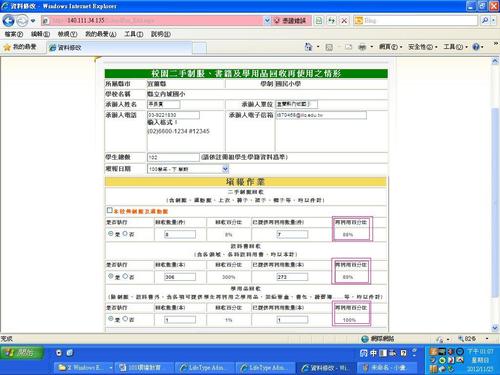Click the page scrollbar down arrow

click(x=495, y=328)
